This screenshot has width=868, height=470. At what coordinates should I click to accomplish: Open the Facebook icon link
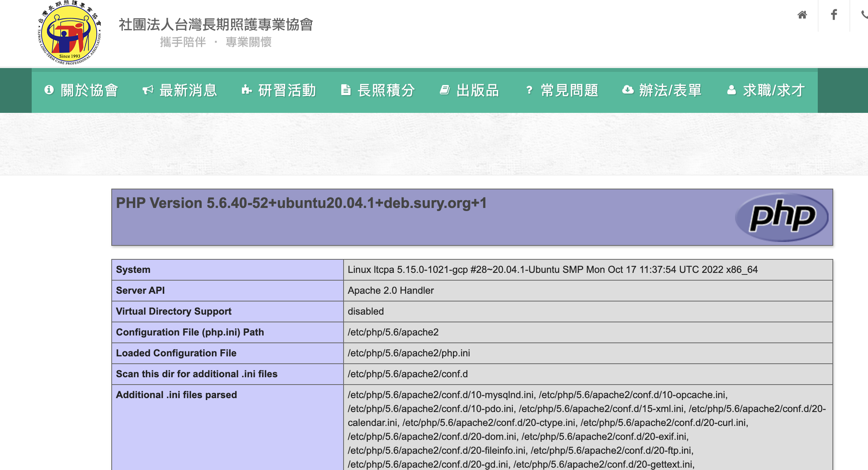pos(834,15)
